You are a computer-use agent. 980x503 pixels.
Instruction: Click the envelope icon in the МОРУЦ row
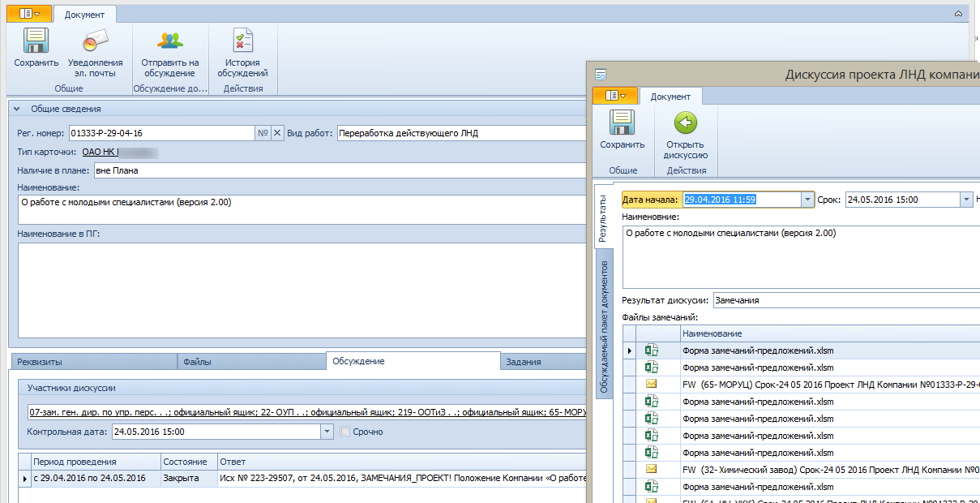pyautogui.click(x=651, y=384)
